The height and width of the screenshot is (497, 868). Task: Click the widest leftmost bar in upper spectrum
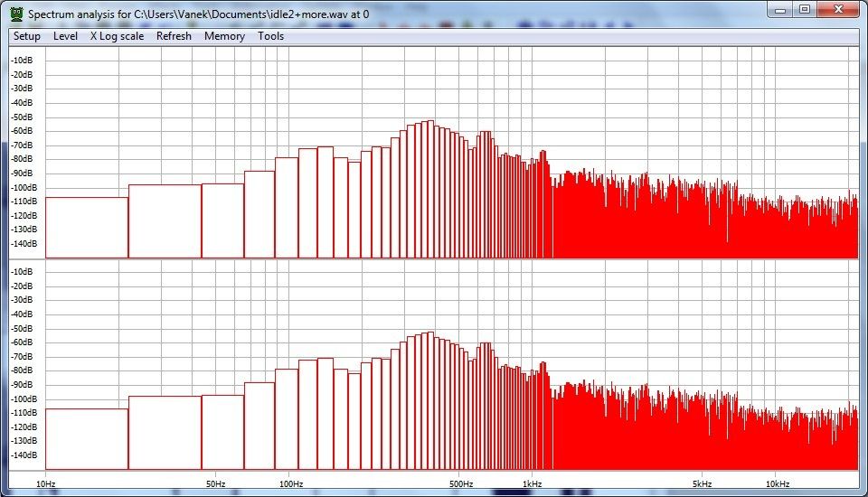(x=87, y=227)
